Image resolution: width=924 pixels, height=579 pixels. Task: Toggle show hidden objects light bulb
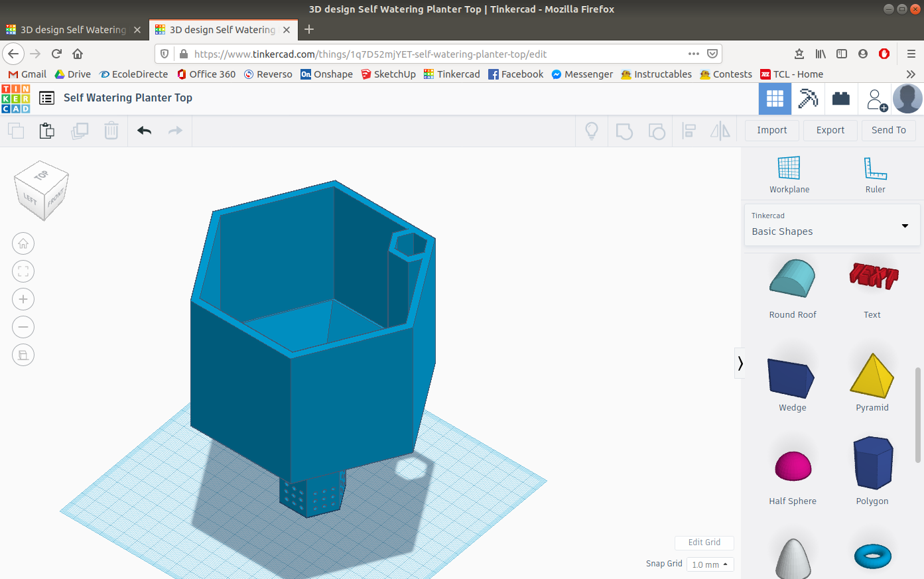click(x=591, y=131)
